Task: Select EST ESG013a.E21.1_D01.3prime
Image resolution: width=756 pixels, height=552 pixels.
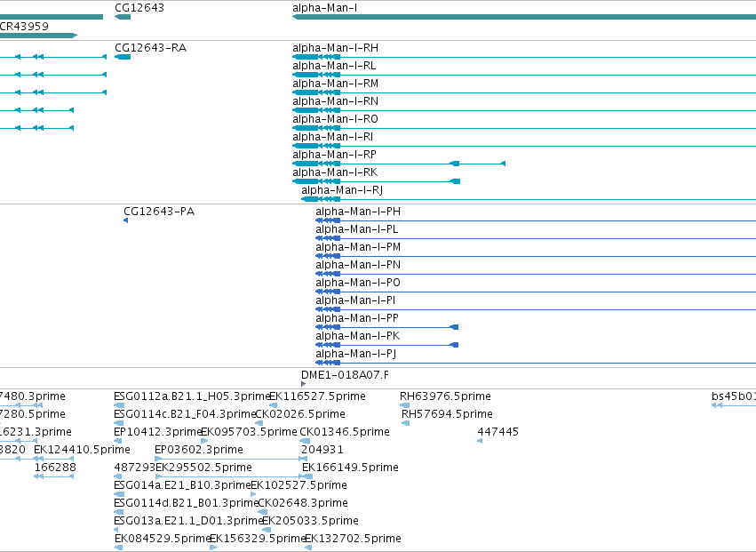Action: pyautogui.click(x=188, y=521)
